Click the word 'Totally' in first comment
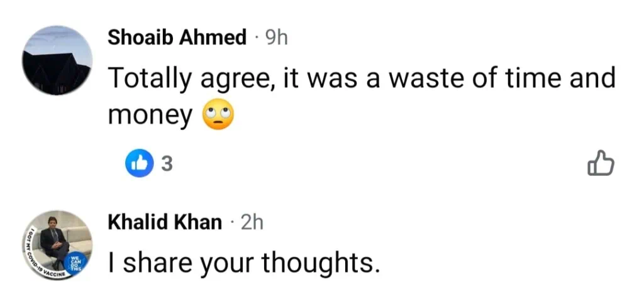Viewport: 644px width, 292px height. pyautogui.click(x=150, y=80)
